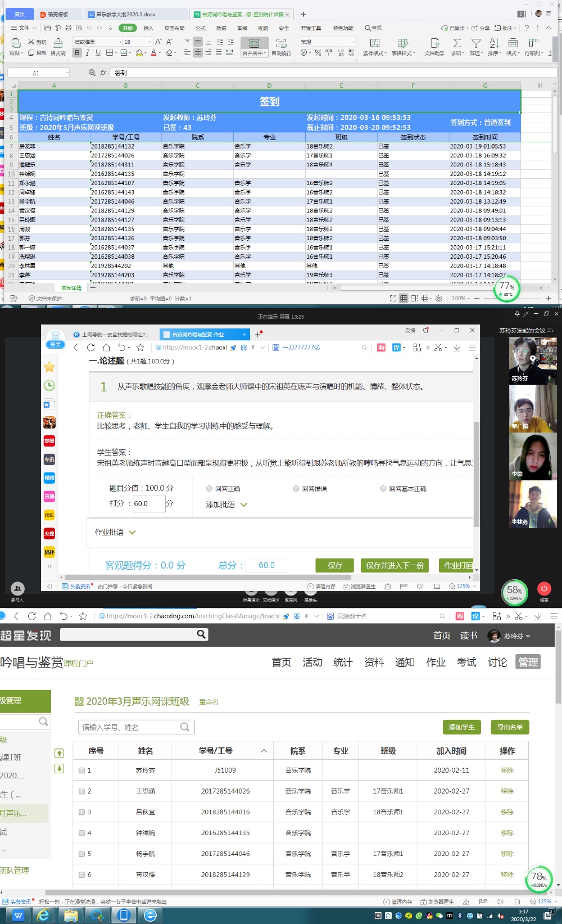
Task: Go to the 作业 tab in course navigation
Action: pyautogui.click(x=436, y=662)
